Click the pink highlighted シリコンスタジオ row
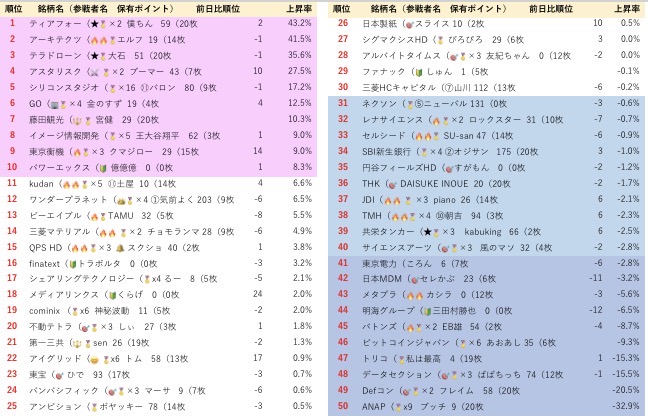Viewport: 648px width, 418px height. click(x=159, y=87)
